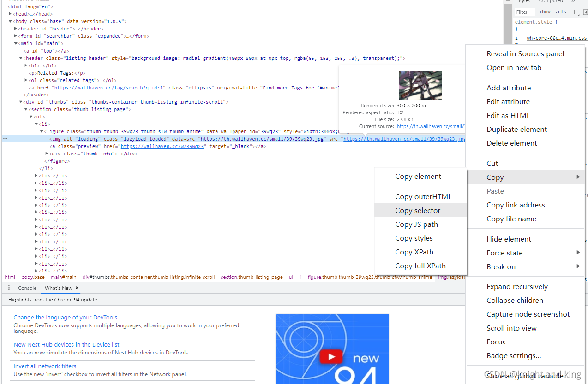Open the Break on submenu
Image resolution: width=588 pixels, height=384 pixels.
[525, 266]
